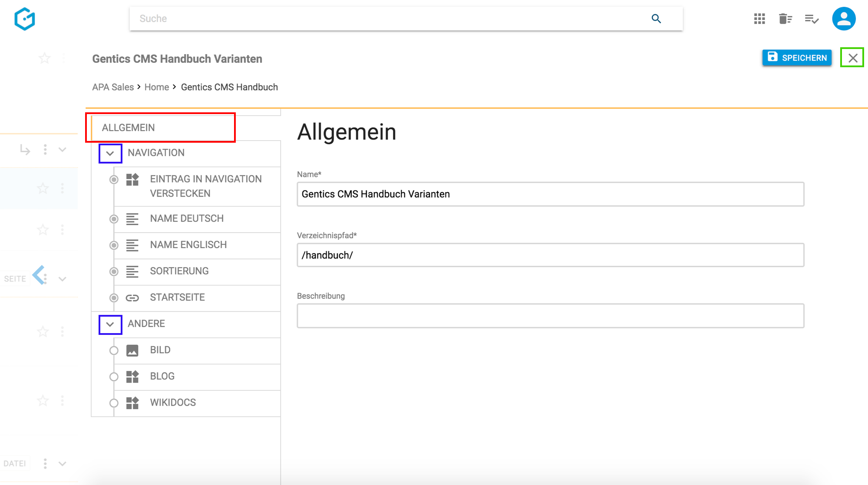868x485 pixels.
Task: Open the STARTSEITE property item
Action: coord(197,298)
